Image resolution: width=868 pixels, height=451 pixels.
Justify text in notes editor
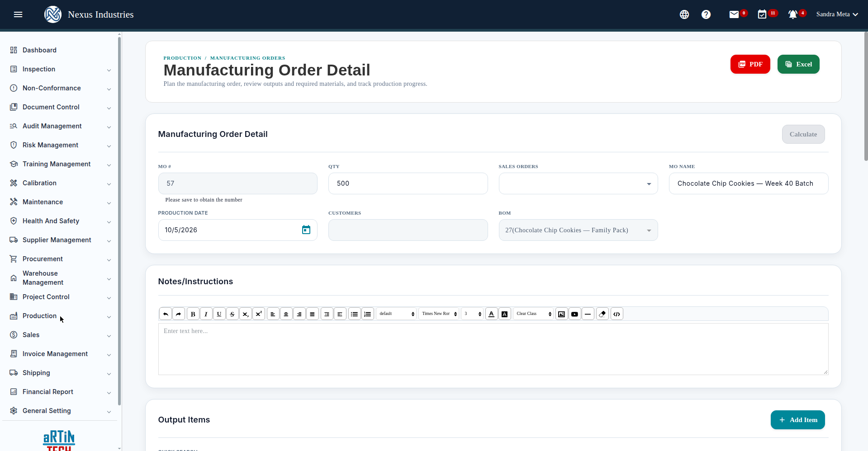tap(313, 314)
